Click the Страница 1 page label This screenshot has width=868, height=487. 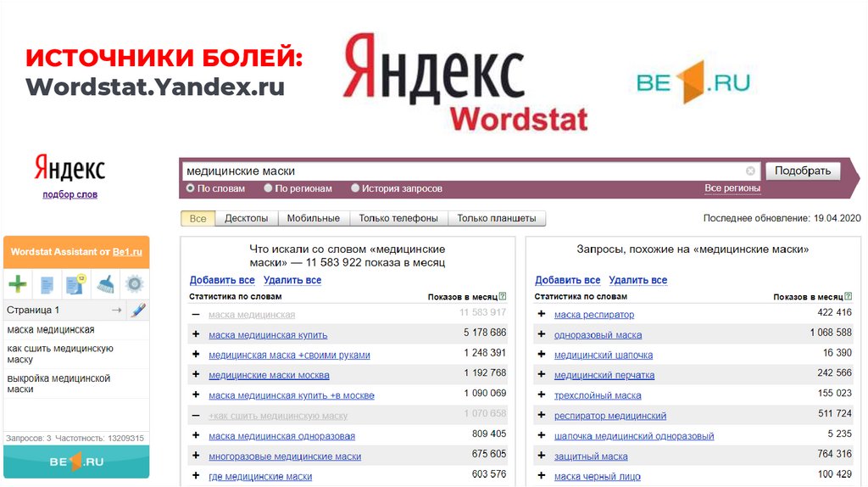(x=33, y=311)
